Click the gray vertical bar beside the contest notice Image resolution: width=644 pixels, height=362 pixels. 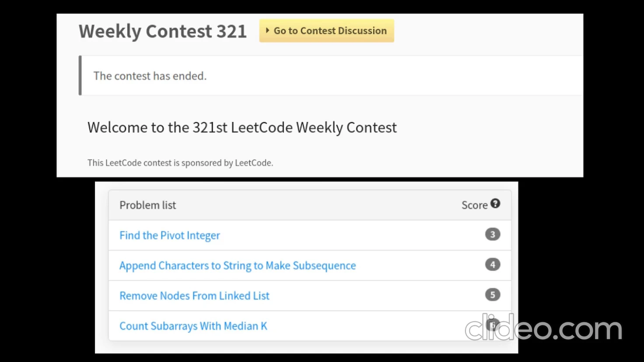(x=80, y=75)
